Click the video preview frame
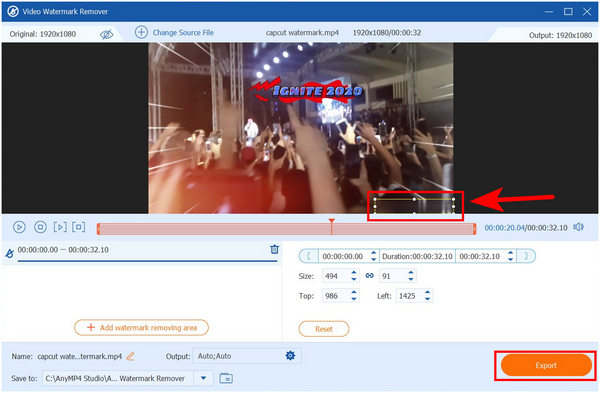 [x=301, y=128]
